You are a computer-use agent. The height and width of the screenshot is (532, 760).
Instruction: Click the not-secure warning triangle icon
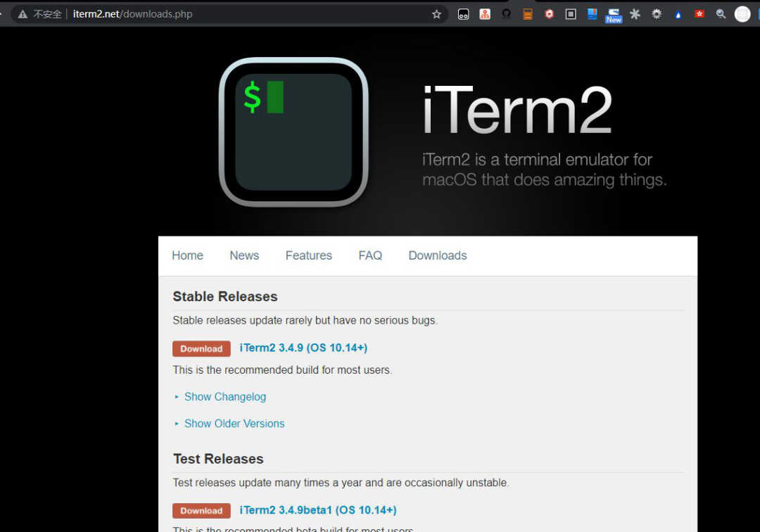pos(23,14)
